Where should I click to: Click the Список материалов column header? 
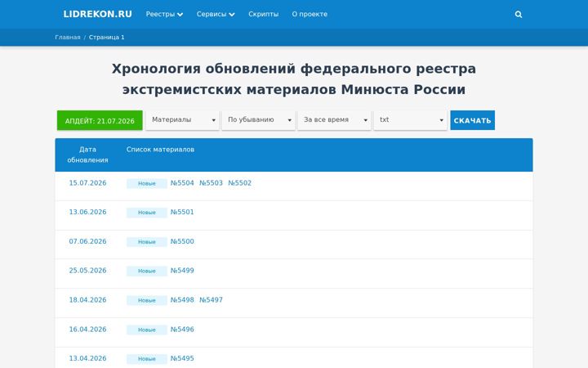[x=160, y=150]
